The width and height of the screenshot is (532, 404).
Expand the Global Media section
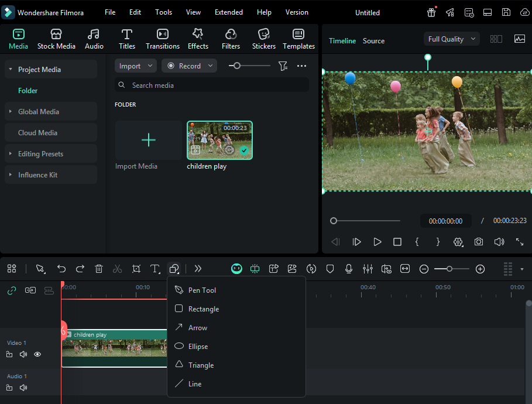click(39, 112)
